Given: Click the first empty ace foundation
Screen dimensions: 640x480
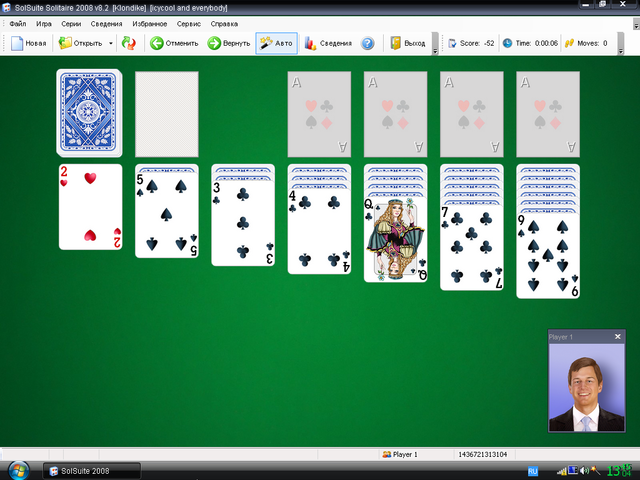Looking at the screenshot, I should pos(319,114).
